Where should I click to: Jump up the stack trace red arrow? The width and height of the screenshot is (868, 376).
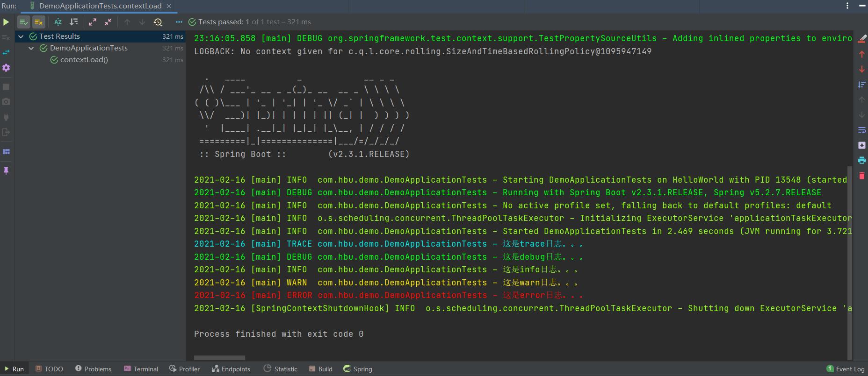[862, 54]
